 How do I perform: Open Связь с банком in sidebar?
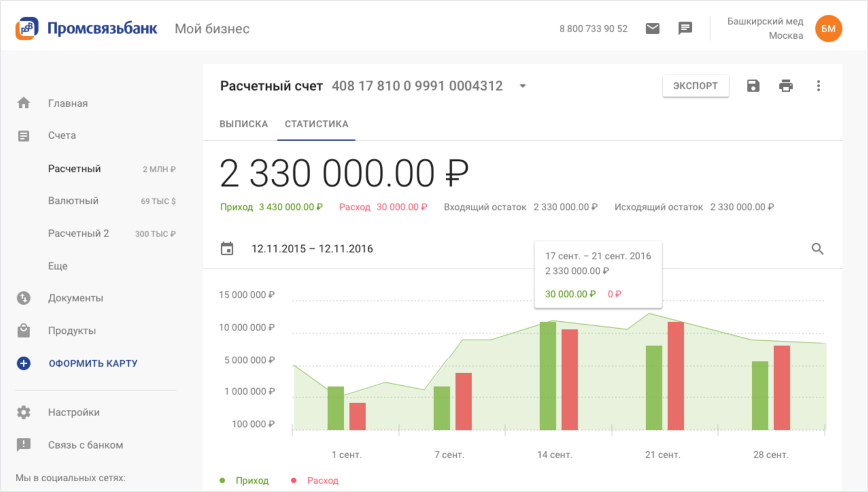click(86, 445)
